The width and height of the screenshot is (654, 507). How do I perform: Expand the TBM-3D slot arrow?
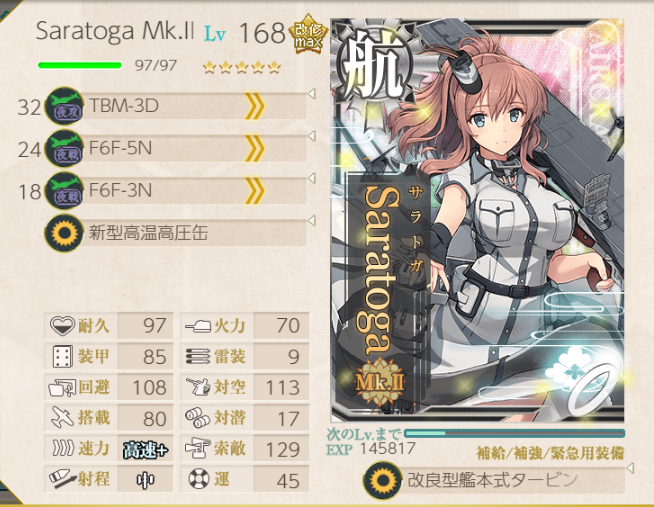coord(311,93)
